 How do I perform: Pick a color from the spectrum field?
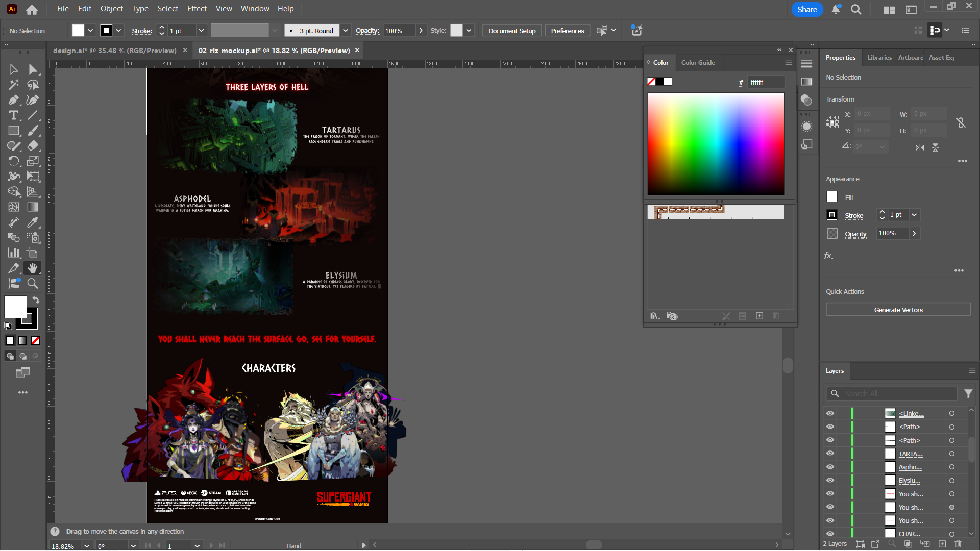(716, 144)
